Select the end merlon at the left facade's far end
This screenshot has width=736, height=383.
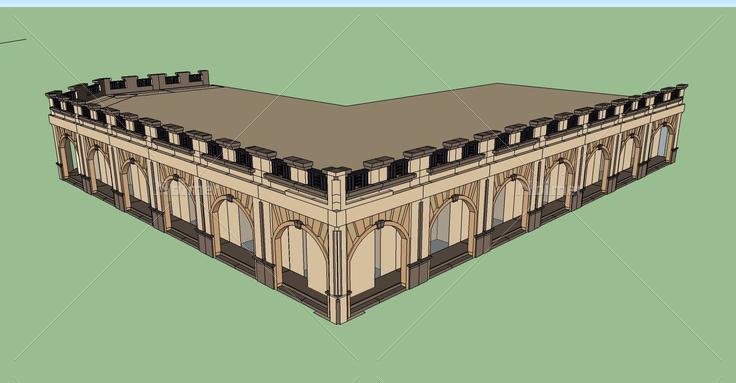pyautogui.click(x=53, y=99)
